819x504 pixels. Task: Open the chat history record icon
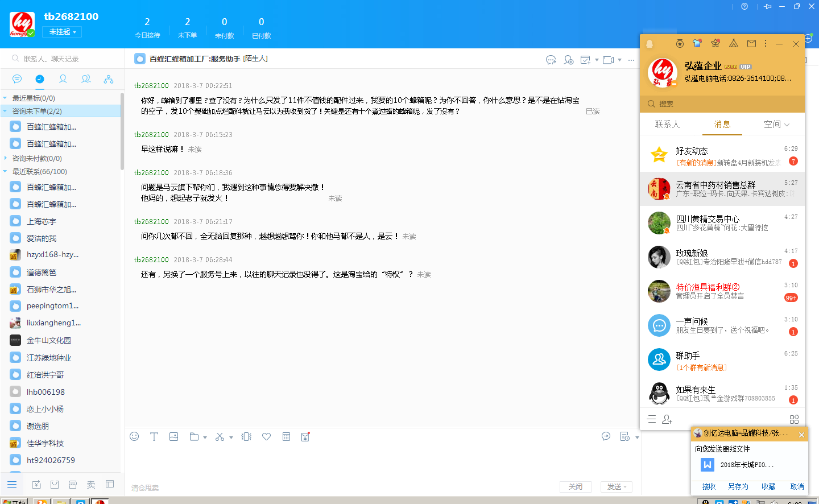[624, 437]
